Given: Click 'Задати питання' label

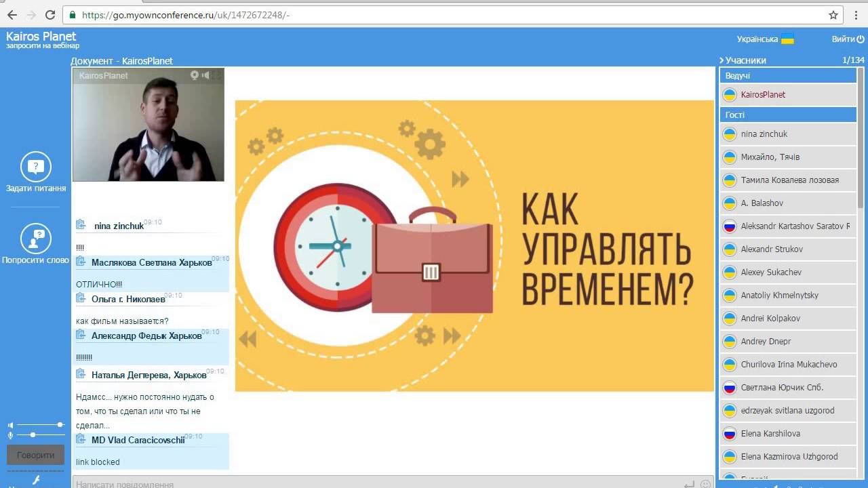Looking at the screenshot, I should (x=36, y=188).
